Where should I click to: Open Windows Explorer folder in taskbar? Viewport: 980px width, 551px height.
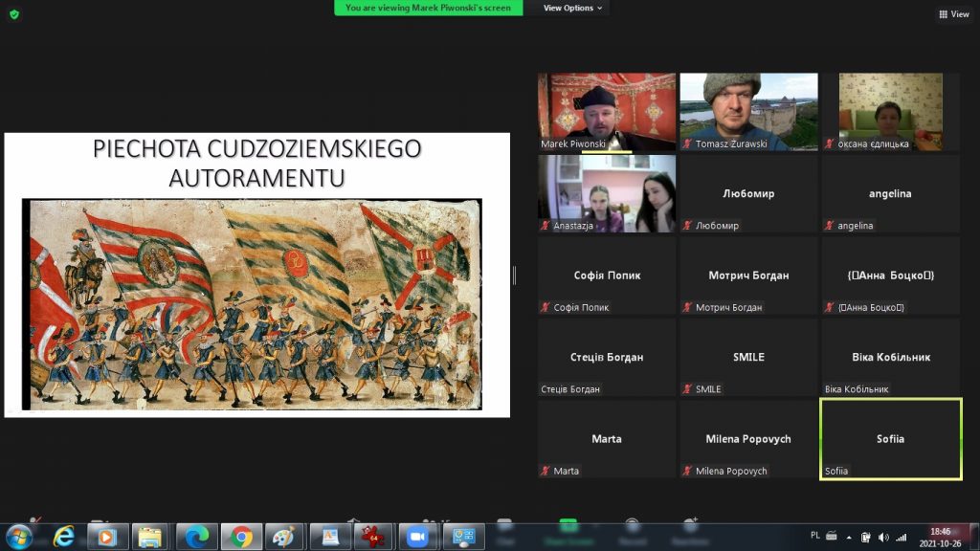[151, 536]
